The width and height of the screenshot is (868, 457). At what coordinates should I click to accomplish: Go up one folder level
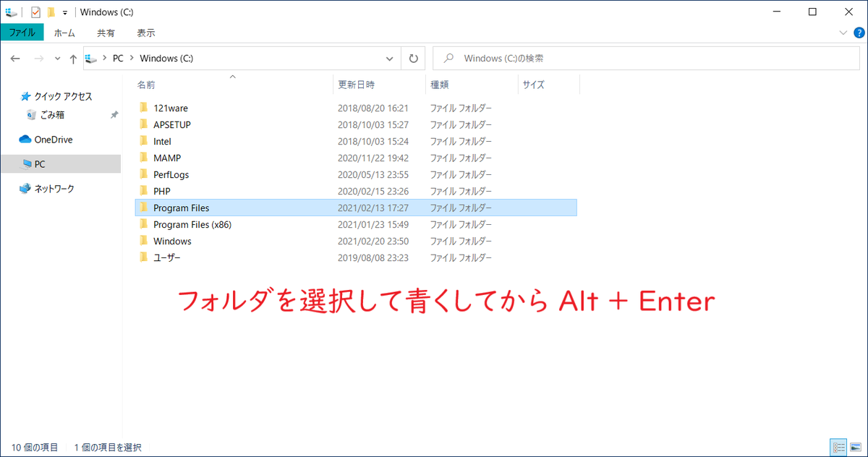click(x=73, y=58)
